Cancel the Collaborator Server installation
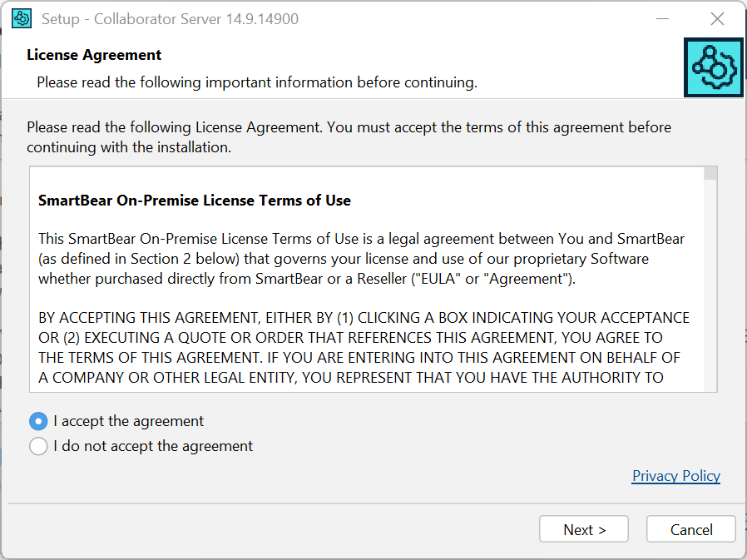747x560 pixels. pyautogui.click(x=690, y=529)
